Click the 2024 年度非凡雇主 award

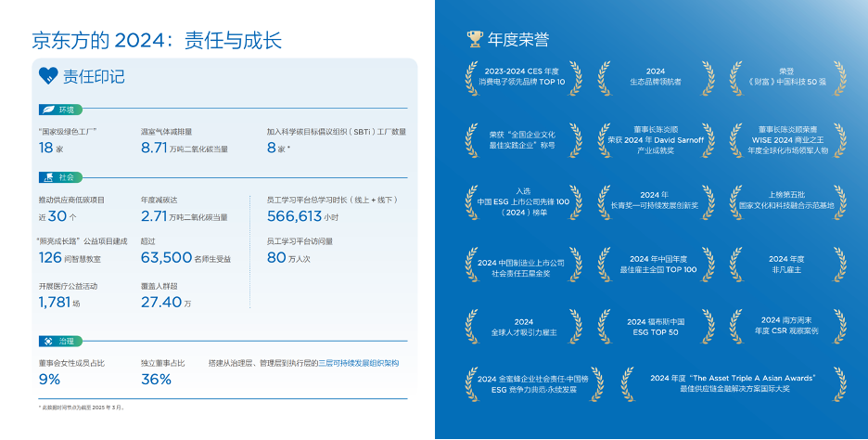click(786, 265)
